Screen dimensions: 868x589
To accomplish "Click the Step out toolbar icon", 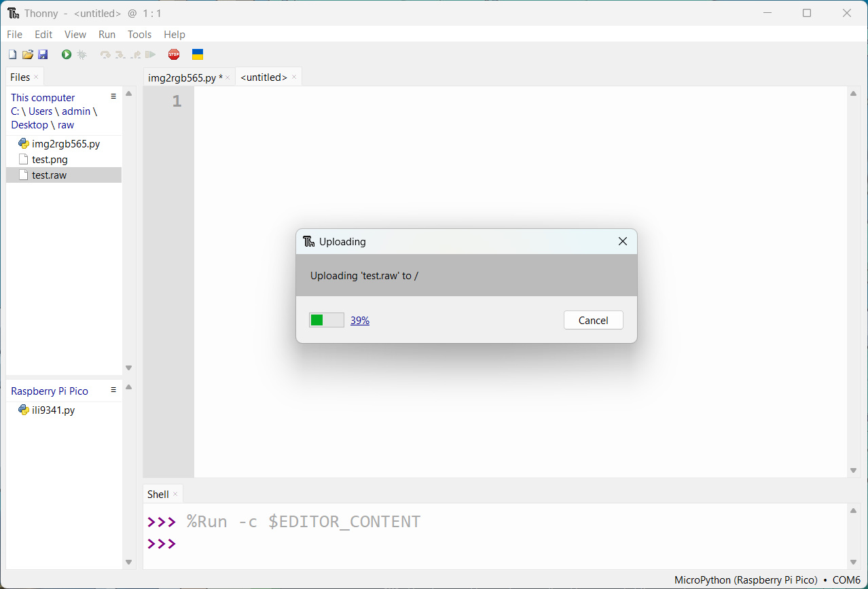I will [x=136, y=54].
